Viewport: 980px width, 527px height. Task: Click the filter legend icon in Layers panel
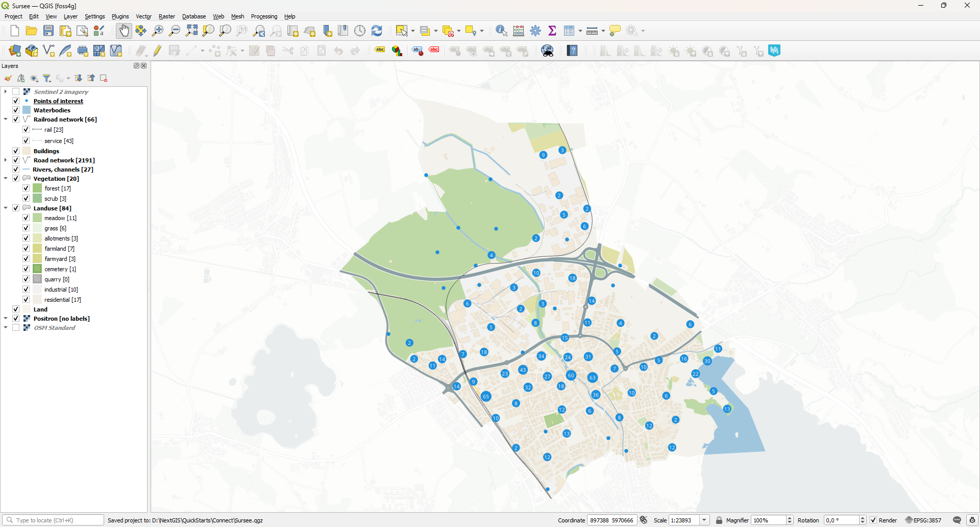click(47, 78)
